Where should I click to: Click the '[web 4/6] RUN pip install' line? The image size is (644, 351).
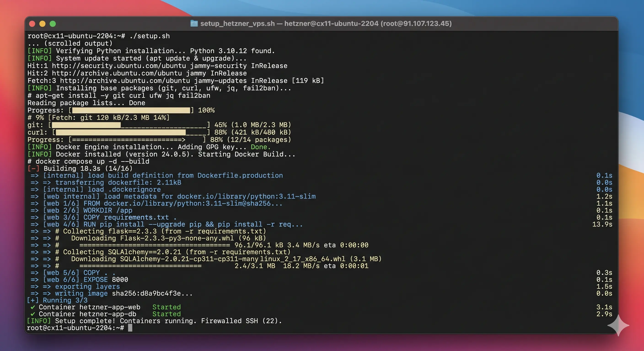166,224
